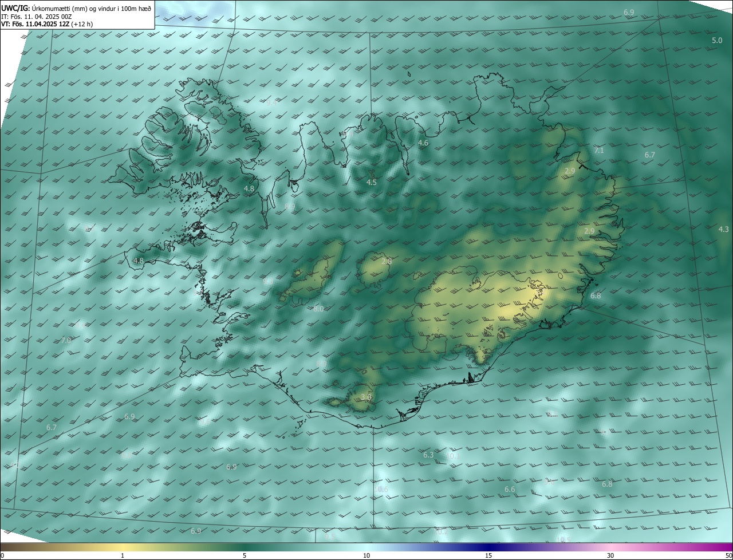The height and width of the screenshot is (560, 733).
Task: Click the 10.1 value label on the map
Action: coord(452,456)
